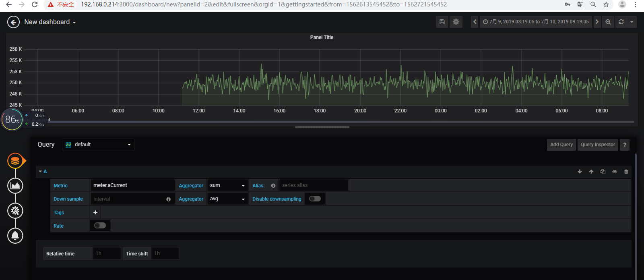Open refresh interval dropdown arrow

(x=632, y=22)
